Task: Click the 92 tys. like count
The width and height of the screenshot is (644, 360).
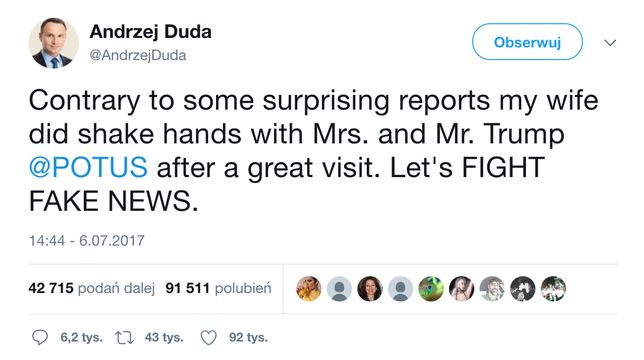Action: 248,337
